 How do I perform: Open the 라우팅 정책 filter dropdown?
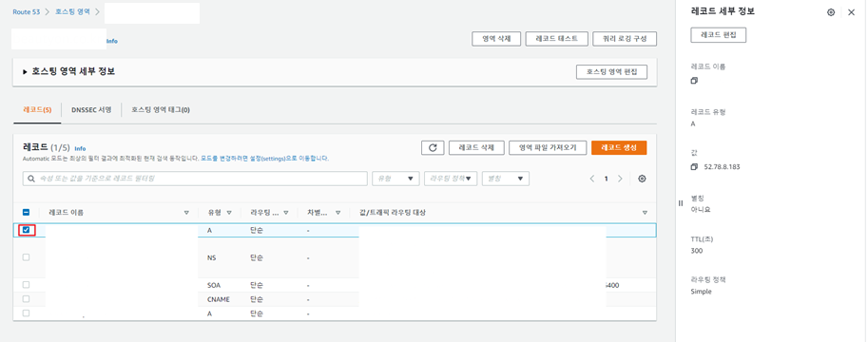click(451, 179)
